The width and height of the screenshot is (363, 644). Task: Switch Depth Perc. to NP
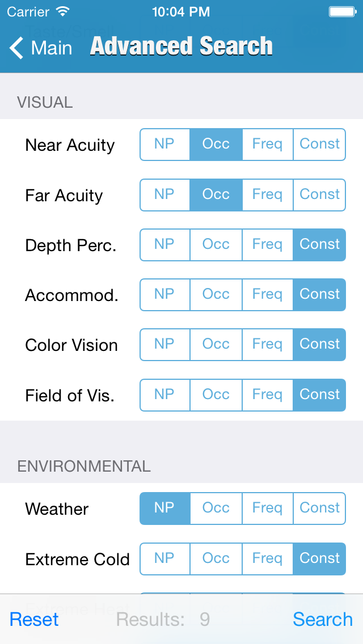pyautogui.click(x=164, y=245)
